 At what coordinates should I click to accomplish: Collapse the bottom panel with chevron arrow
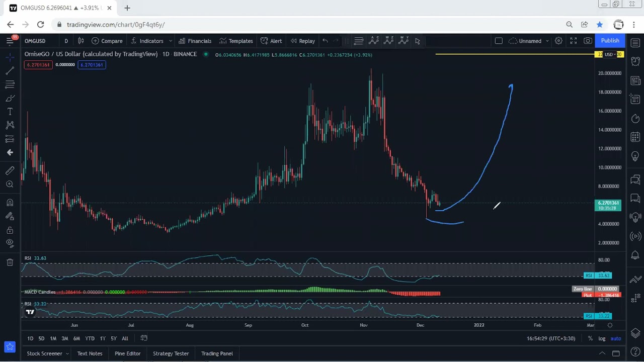602,353
